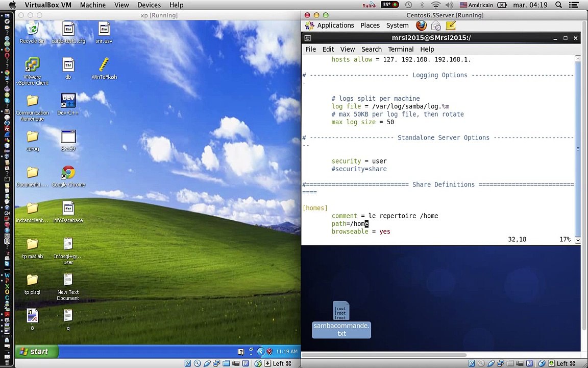The height and width of the screenshot is (368, 588).
Task: Select the Infosql+gr... user text file
Action: pyautogui.click(x=68, y=251)
